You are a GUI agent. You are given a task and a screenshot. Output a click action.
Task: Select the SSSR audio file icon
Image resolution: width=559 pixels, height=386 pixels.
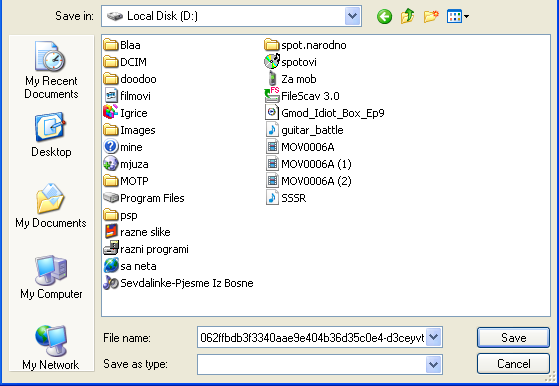(272, 197)
